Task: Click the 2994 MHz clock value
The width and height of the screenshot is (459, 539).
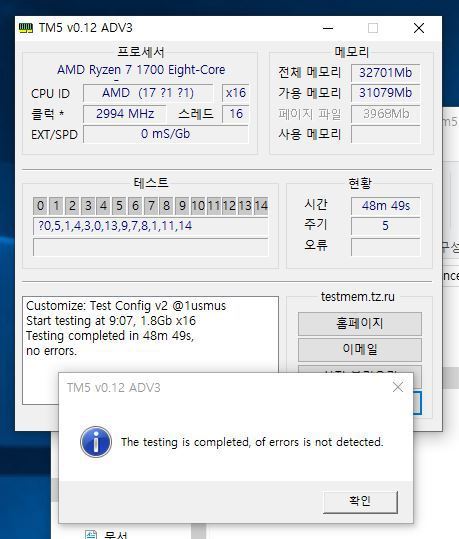Action: (x=124, y=114)
